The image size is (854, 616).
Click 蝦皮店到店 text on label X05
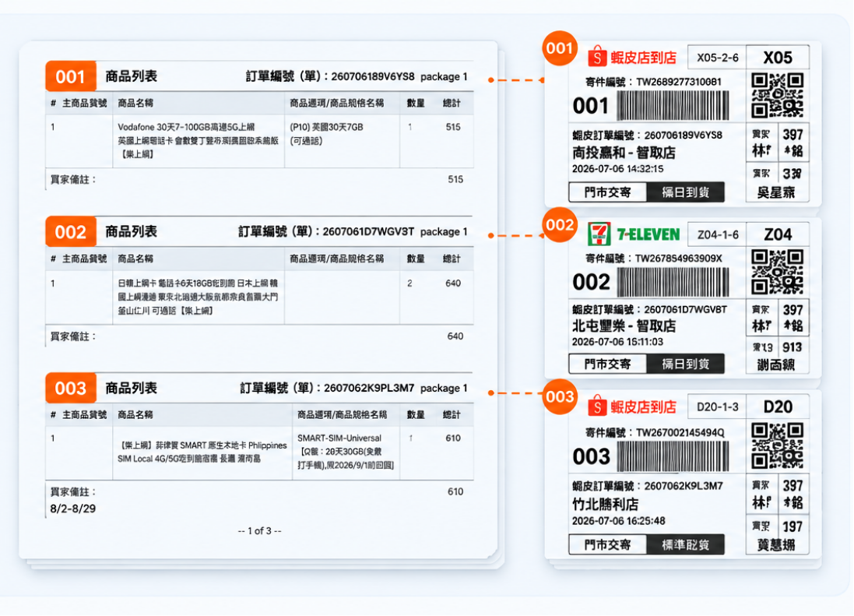(x=644, y=57)
